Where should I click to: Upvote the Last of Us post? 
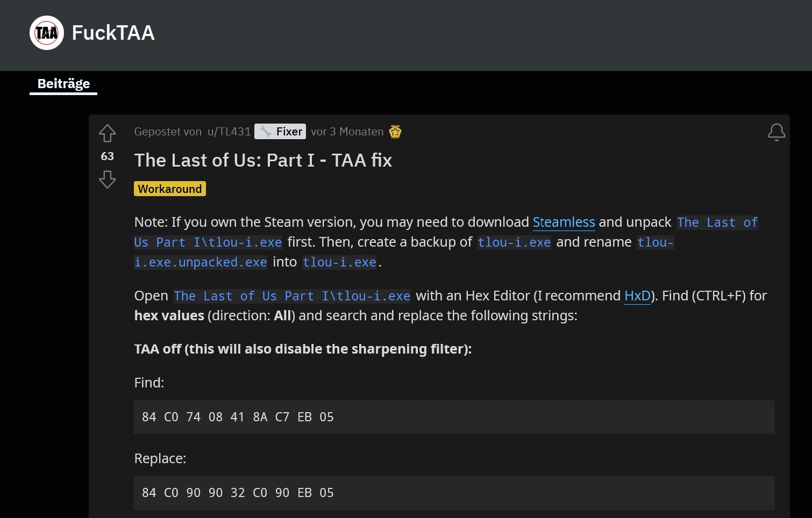108,133
